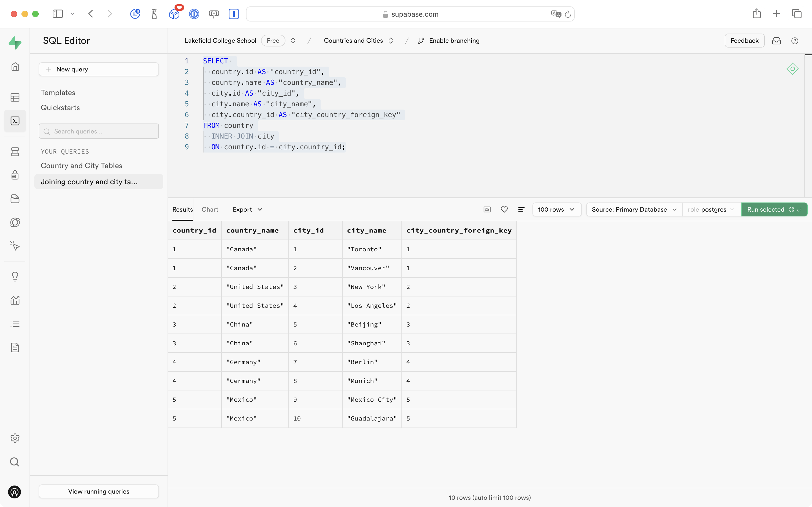
Task: Click the New query button
Action: pos(99,69)
